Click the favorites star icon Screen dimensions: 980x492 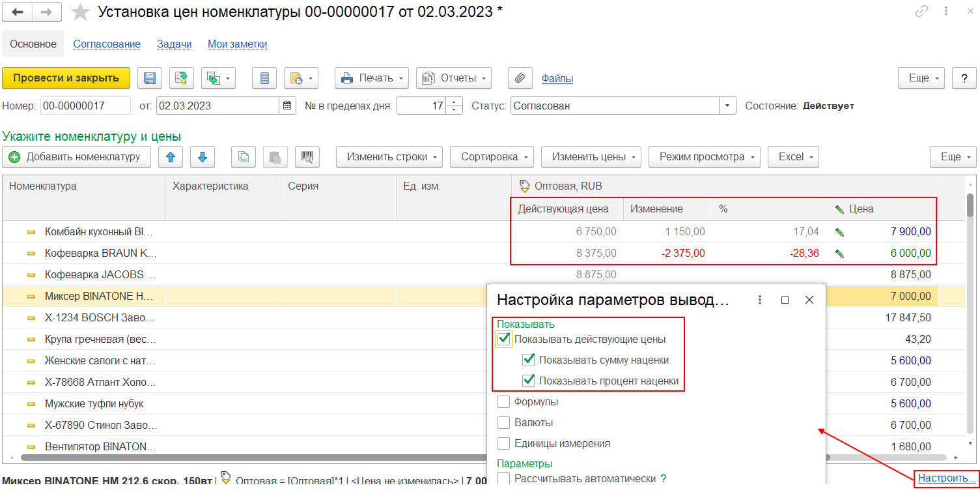(x=80, y=12)
